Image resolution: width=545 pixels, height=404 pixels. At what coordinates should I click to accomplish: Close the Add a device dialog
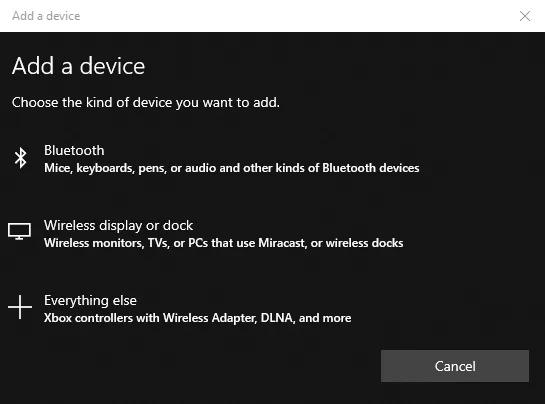525,16
